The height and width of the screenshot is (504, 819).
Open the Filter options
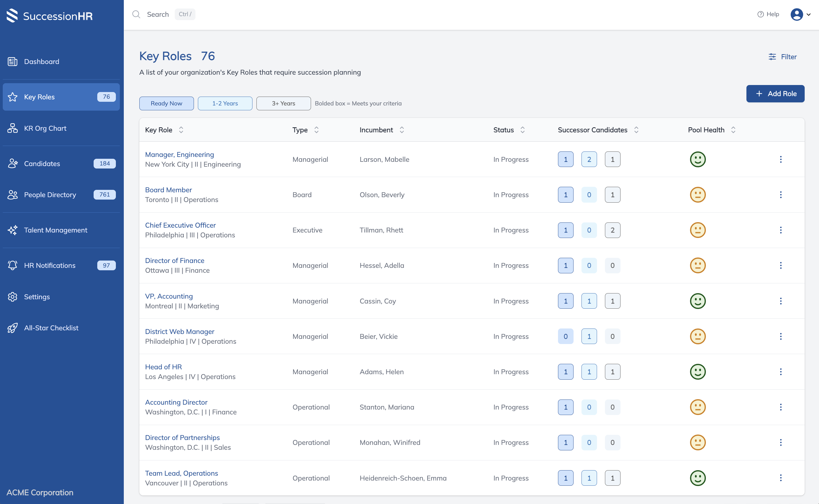point(783,57)
